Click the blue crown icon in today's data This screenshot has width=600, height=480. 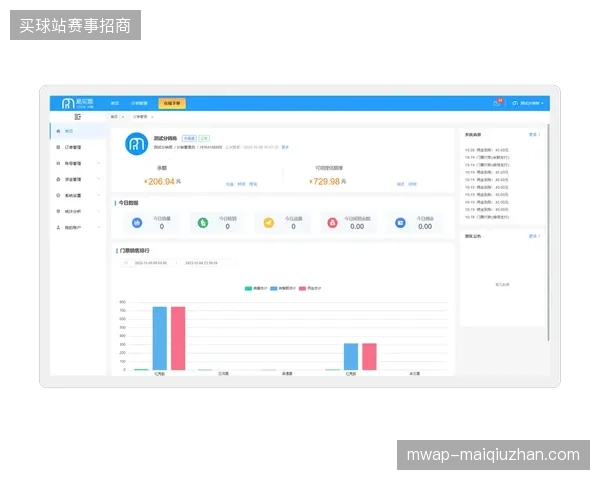(137, 222)
